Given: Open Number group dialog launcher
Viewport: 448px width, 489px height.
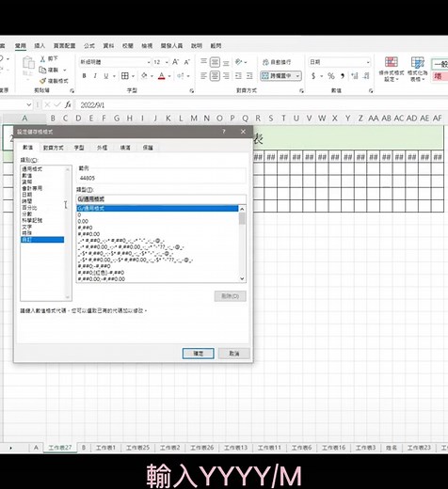Looking at the screenshot, I should tap(371, 91).
